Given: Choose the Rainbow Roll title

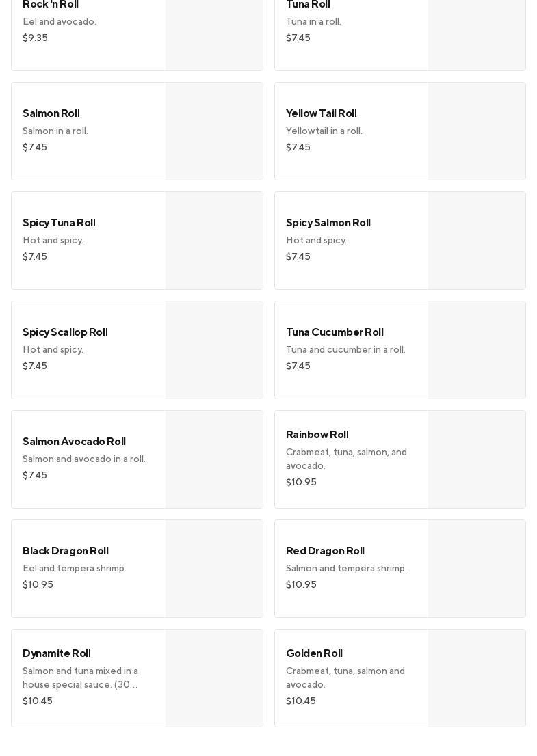Looking at the screenshot, I should 317,435.
